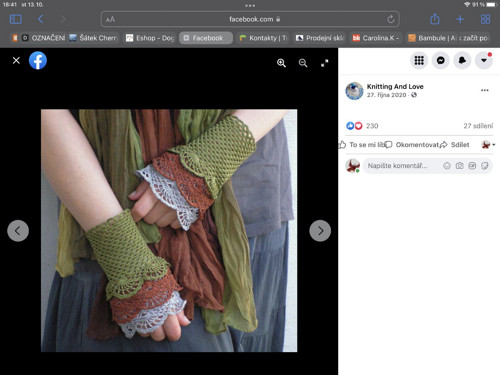
Task: Switch to the 'Eshop - Doc' tab
Action: (150, 38)
